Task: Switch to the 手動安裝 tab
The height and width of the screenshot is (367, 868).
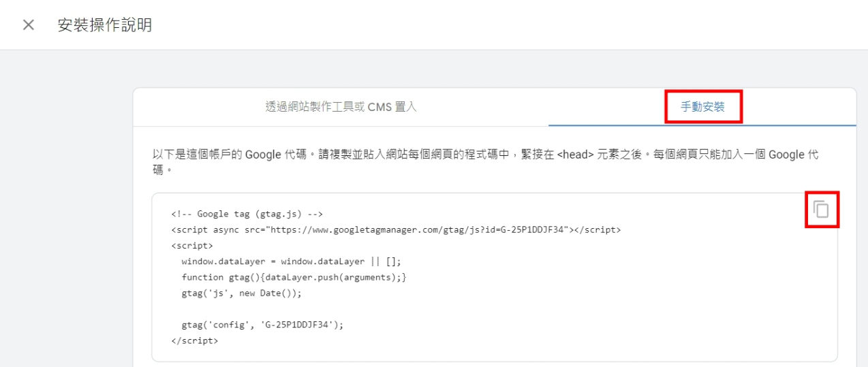Action: pos(702,107)
